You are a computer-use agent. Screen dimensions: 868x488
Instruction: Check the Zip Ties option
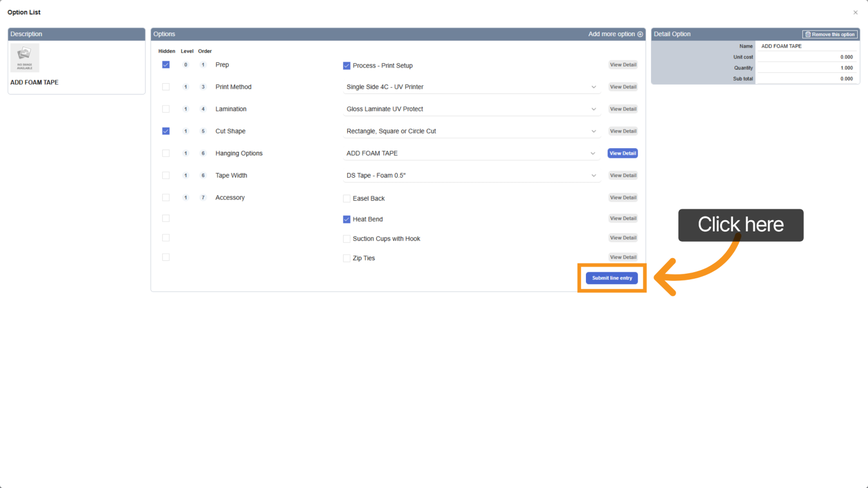[347, 258]
